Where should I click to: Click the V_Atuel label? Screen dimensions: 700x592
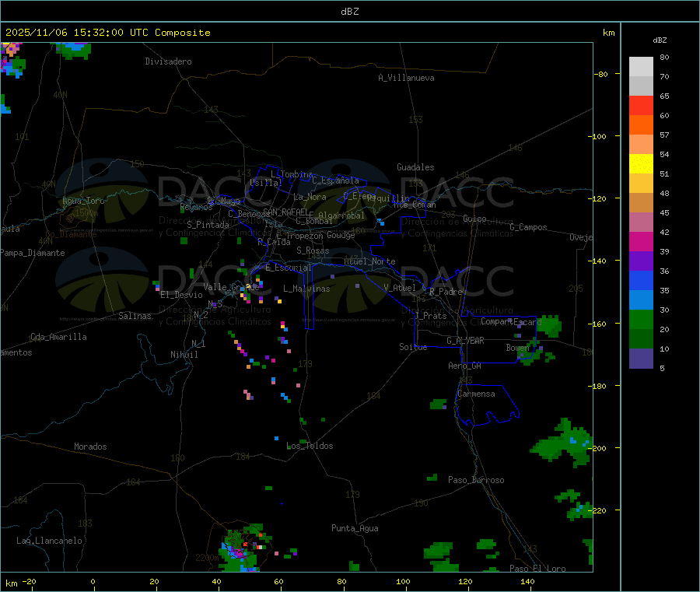click(x=400, y=288)
